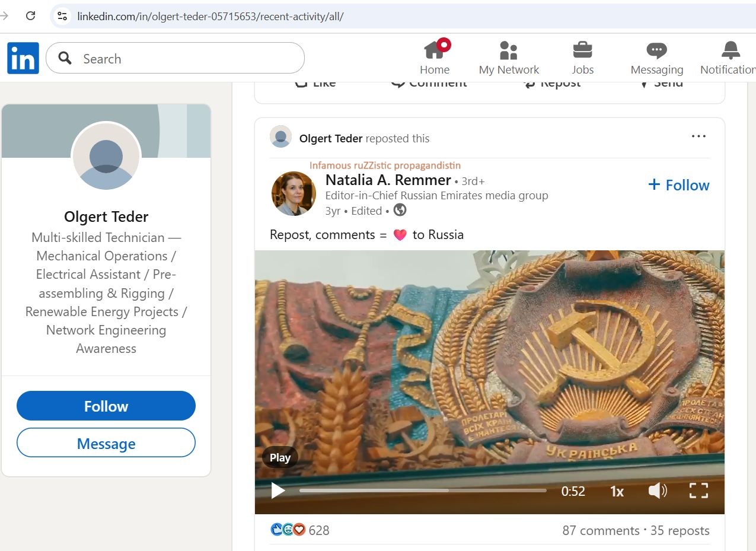Screen dimensions: 756x551
Task: Open the Natalia A. Remmer profile name link
Action: pyautogui.click(x=388, y=180)
